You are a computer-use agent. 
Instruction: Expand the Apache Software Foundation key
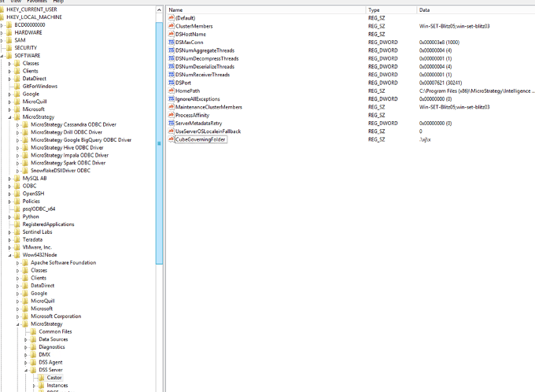coord(18,262)
